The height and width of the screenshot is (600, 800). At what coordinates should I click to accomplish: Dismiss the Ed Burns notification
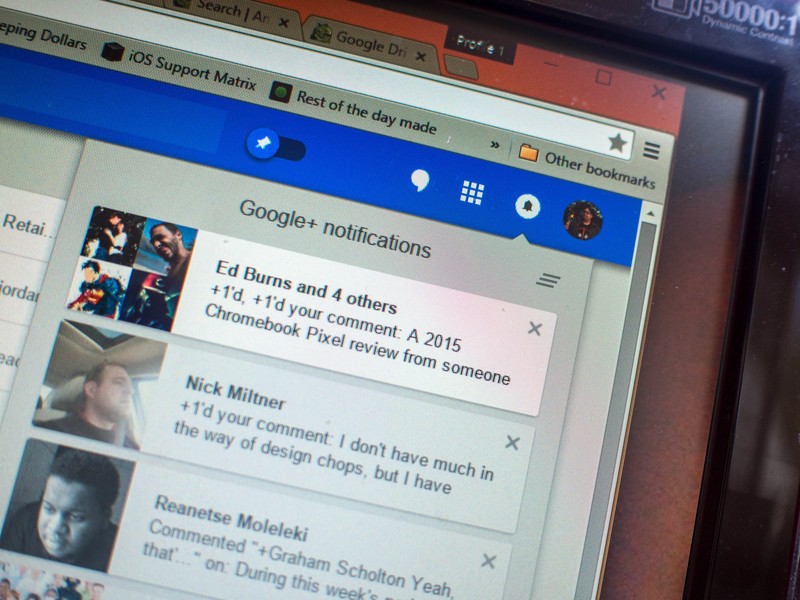point(535,329)
